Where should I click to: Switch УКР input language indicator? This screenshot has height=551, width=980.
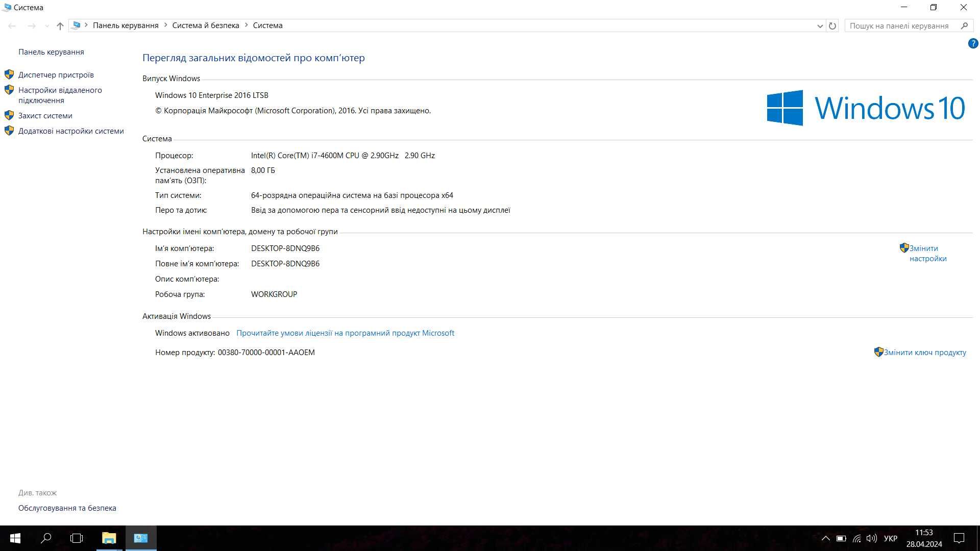coord(891,538)
